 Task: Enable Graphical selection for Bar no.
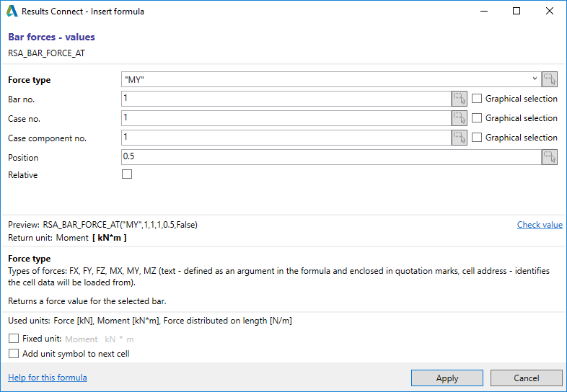(x=477, y=99)
